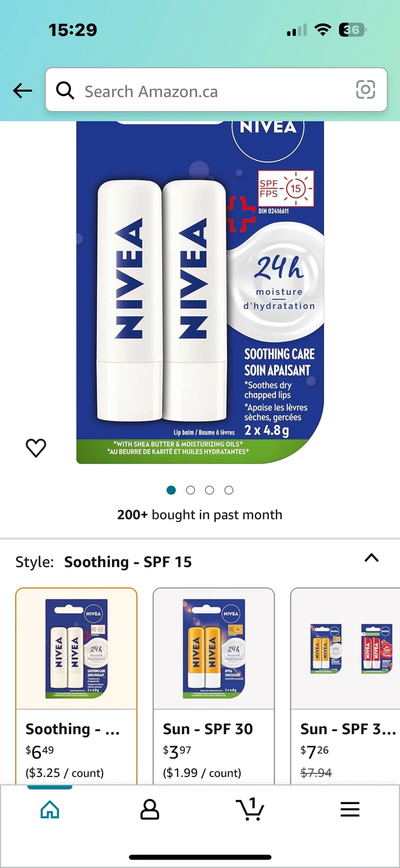The width and height of the screenshot is (400, 868).
Task: Tap the Style: Soothing - SPF 15 label
Action: [x=104, y=562]
